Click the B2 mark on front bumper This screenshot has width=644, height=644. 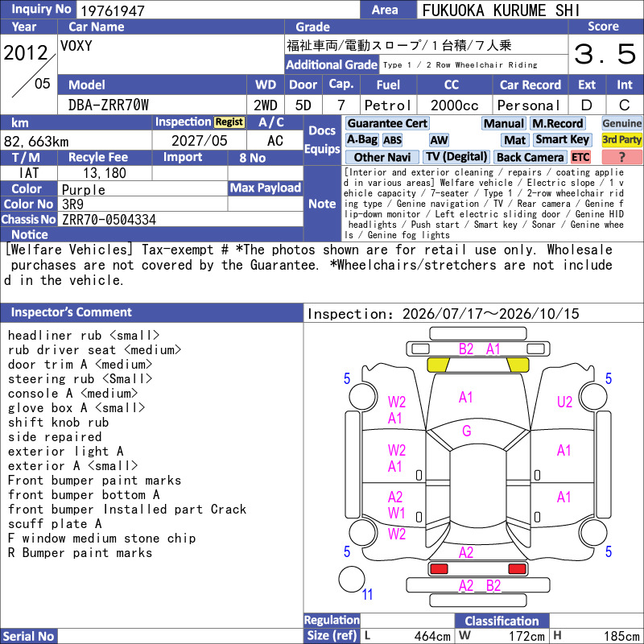tap(466, 349)
